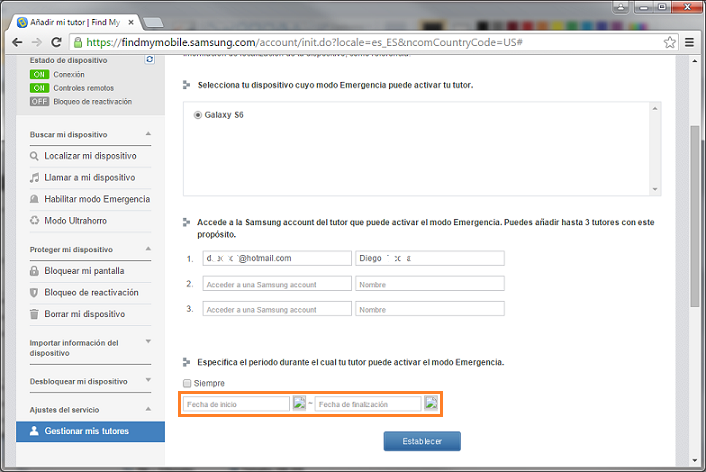Open the start date calendar icon
This screenshot has height=472, width=706.
click(x=299, y=403)
